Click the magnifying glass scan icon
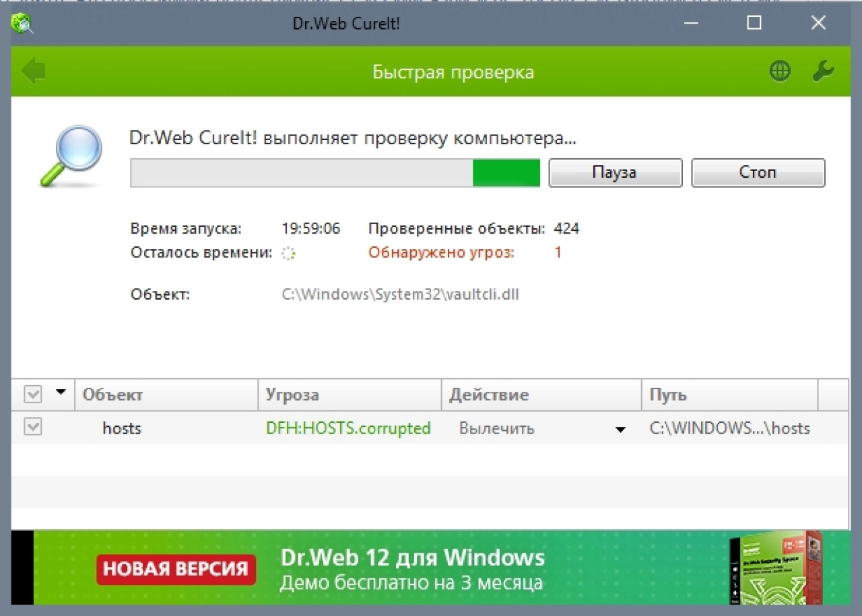This screenshot has height=616, width=862. pyautogui.click(x=71, y=156)
